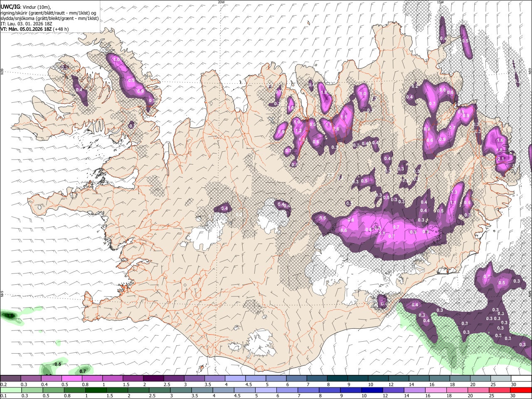This screenshot has width=532, height=399.
Task: Click the '15W' longitude label
Action: point(440,2)
